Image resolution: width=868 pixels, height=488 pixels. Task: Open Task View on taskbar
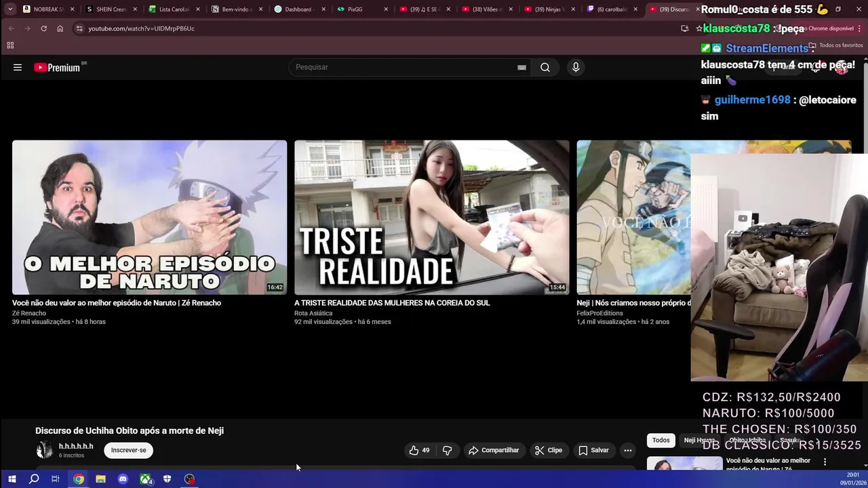point(56,479)
